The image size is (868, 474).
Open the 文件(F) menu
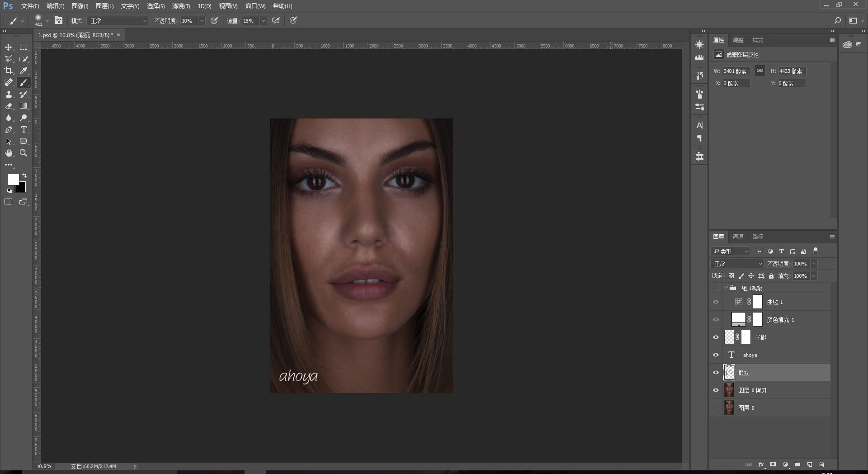[x=30, y=6]
